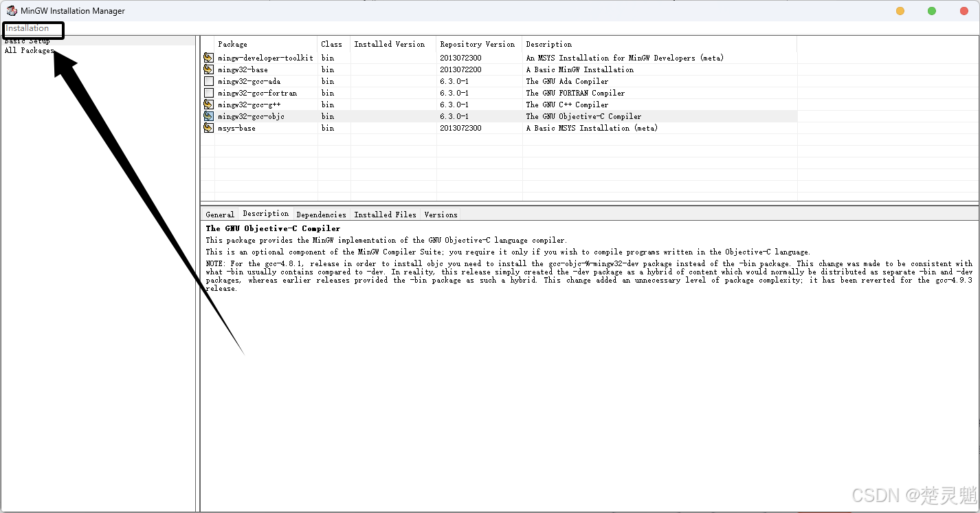Switch to the General tab
The height and width of the screenshot is (513, 980).
(220, 215)
